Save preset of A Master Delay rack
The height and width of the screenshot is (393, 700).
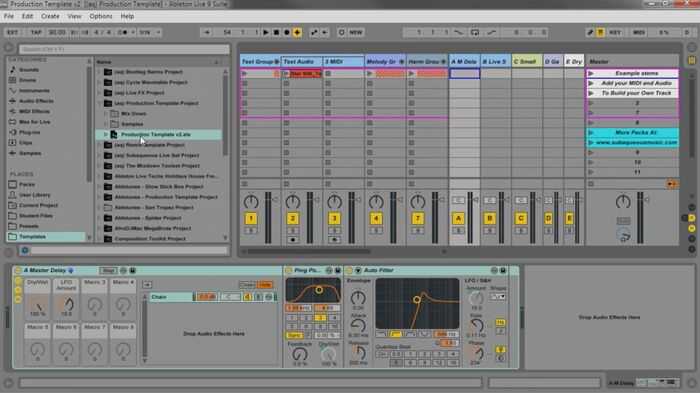(x=133, y=271)
